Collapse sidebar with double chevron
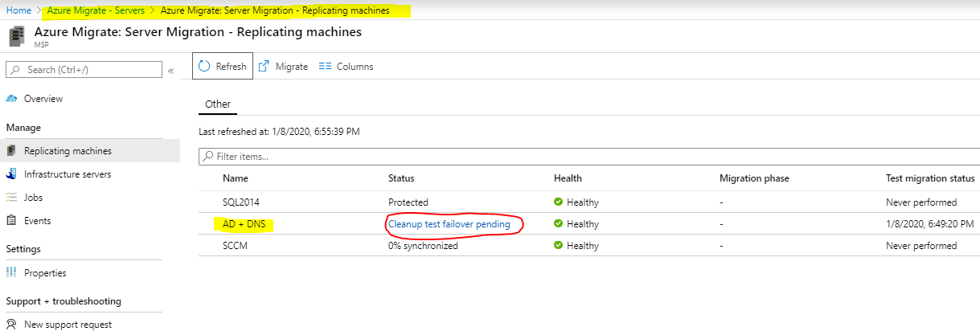 click(170, 71)
